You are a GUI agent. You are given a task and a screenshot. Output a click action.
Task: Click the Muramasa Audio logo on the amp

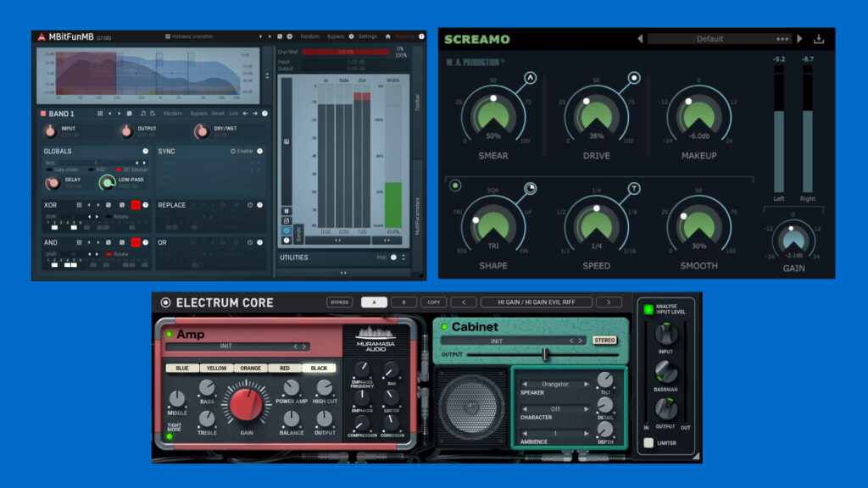(376, 338)
